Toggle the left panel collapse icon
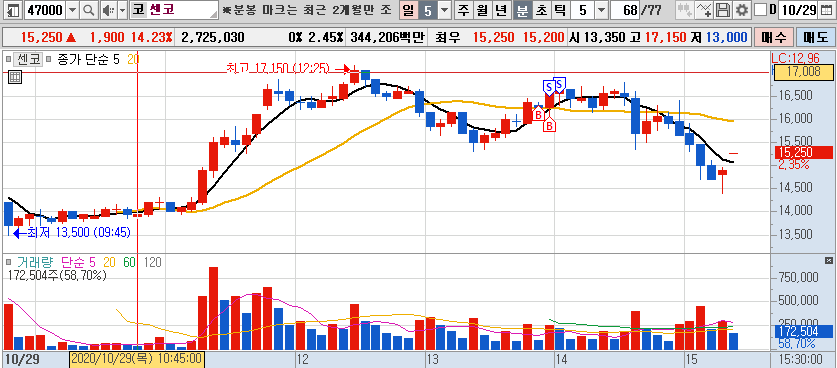Screen dimensions: 837x368 pos(13,10)
